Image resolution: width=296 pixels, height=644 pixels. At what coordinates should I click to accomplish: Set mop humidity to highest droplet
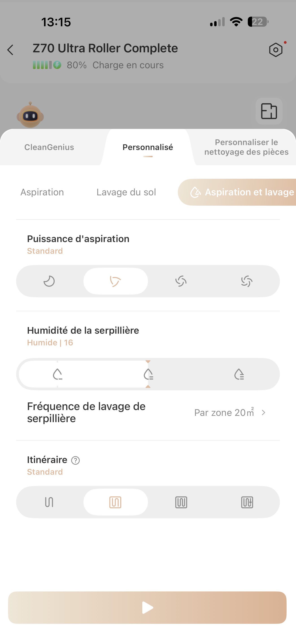click(x=239, y=374)
